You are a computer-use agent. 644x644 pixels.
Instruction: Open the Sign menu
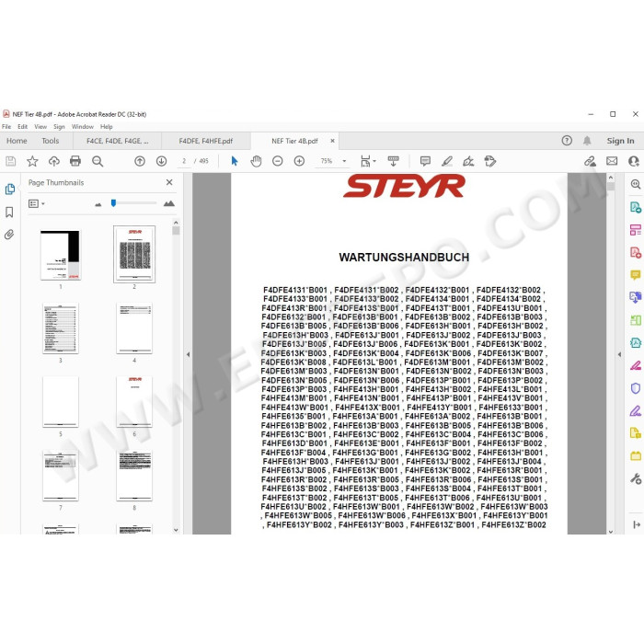tap(59, 127)
